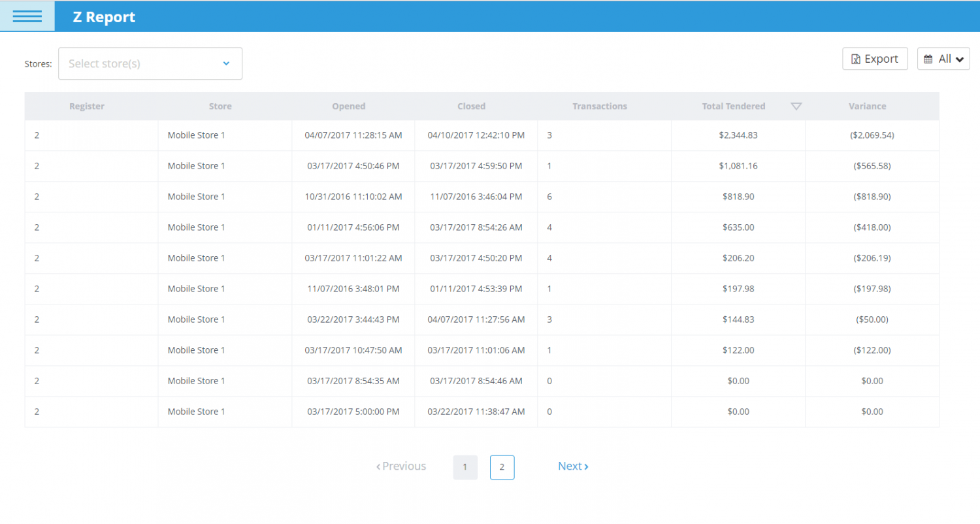Sort by the Opened column header
Viewport: 980px width, 524px height.
point(348,106)
